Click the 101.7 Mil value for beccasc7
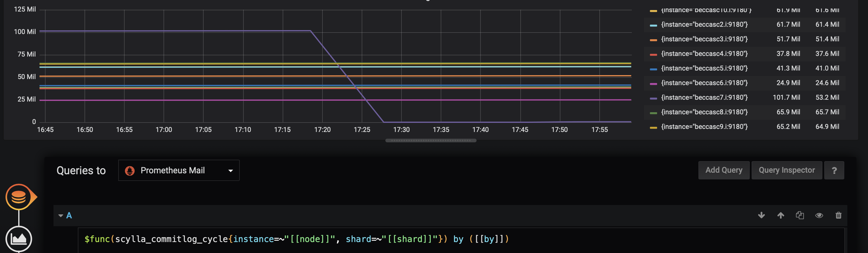 pyautogui.click(x=786, y=97)
